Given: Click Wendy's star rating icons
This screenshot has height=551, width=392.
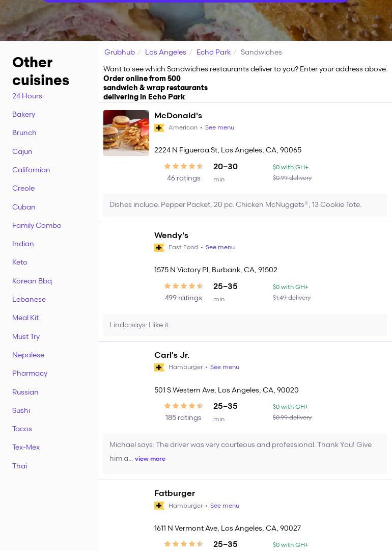Looking at the screenshot, I should (x=183, y=286).
